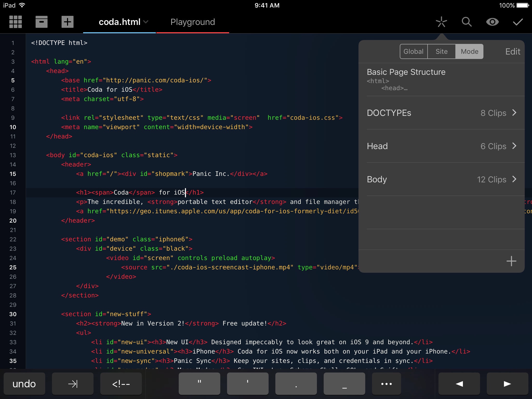This screenshot has width=532, height=399.
Task: Open the file archive drawer icon
Action: click(42, 22)
